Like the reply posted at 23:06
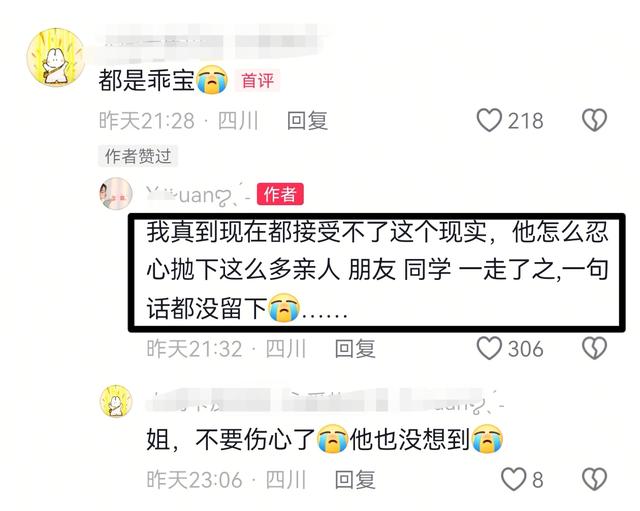 [513, 479]
